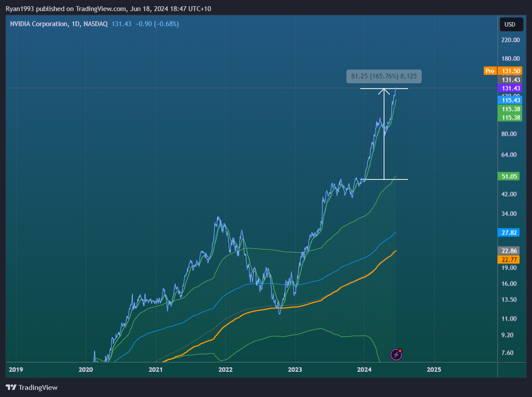Click the 2020 label on time axis
This screenshot has height=397, width=532.
(x=85, y=370)
